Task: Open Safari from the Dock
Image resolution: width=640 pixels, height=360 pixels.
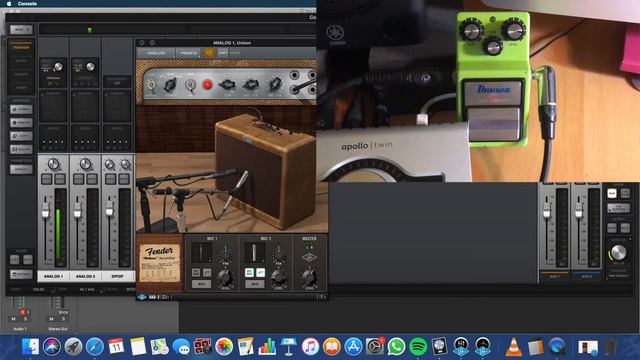Action: (95, 347)
